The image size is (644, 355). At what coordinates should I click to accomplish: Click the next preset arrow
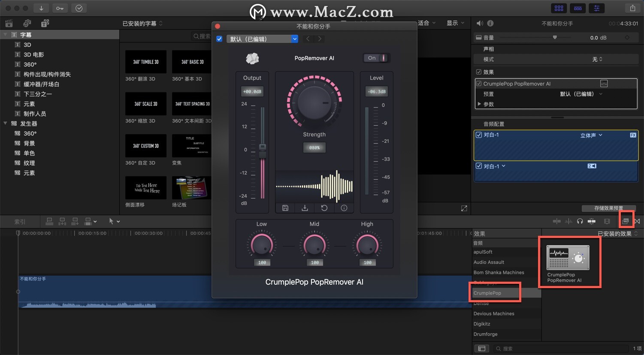tap(320, 39)
